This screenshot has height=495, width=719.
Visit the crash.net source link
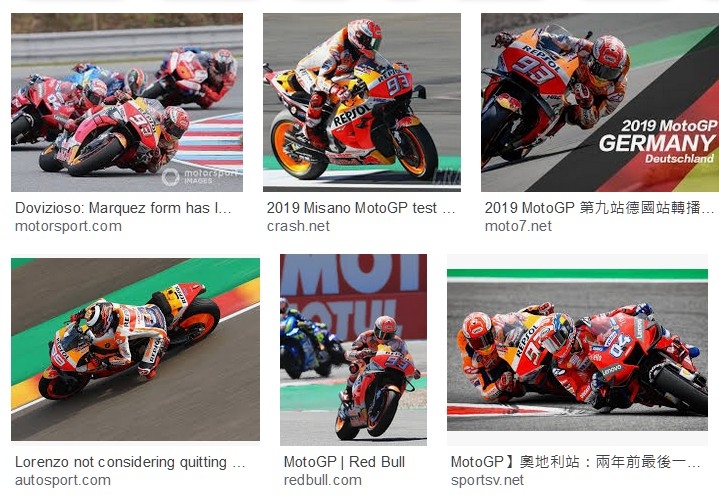pyautogui.click(x=298, y=226)
